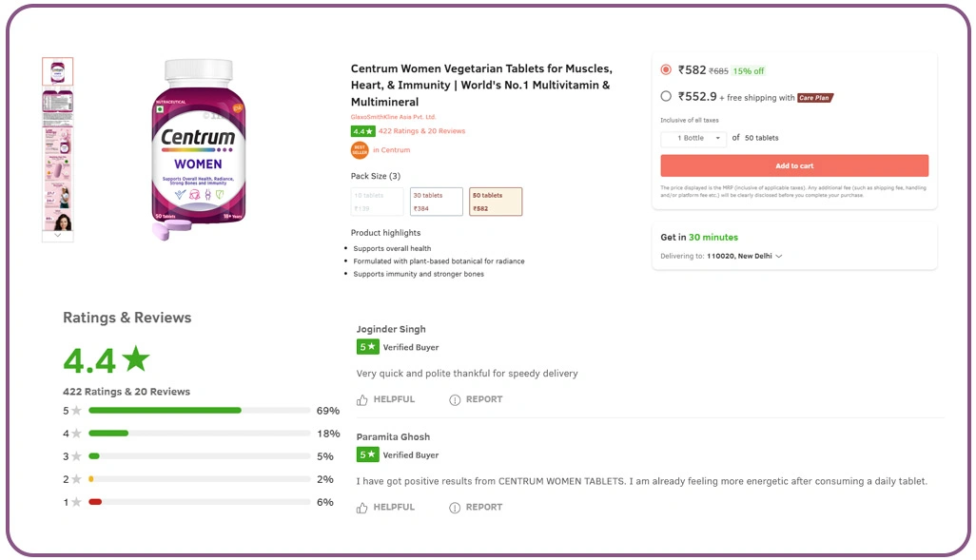Select the first product thumbnail in the sidebar

click(57, 70)
